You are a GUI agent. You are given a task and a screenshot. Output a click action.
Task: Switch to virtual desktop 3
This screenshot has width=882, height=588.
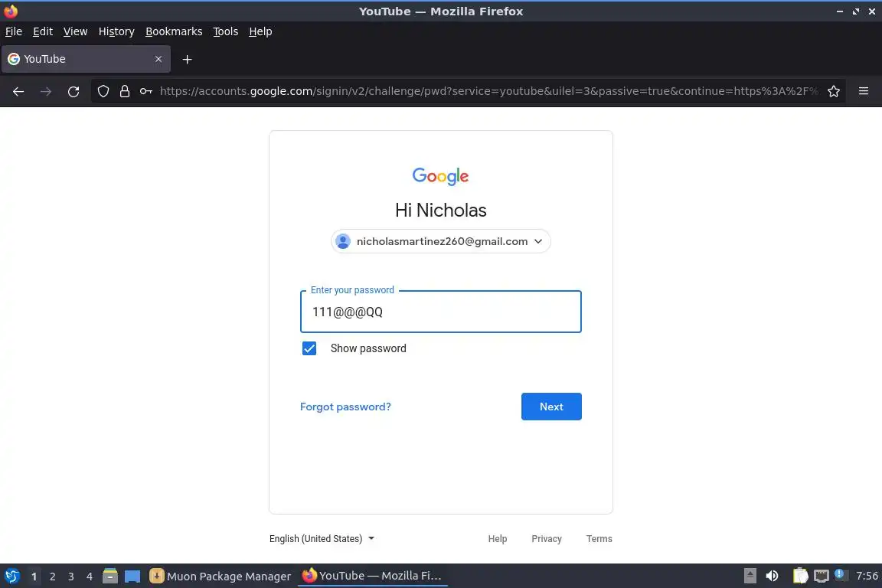tap(71, 577)
